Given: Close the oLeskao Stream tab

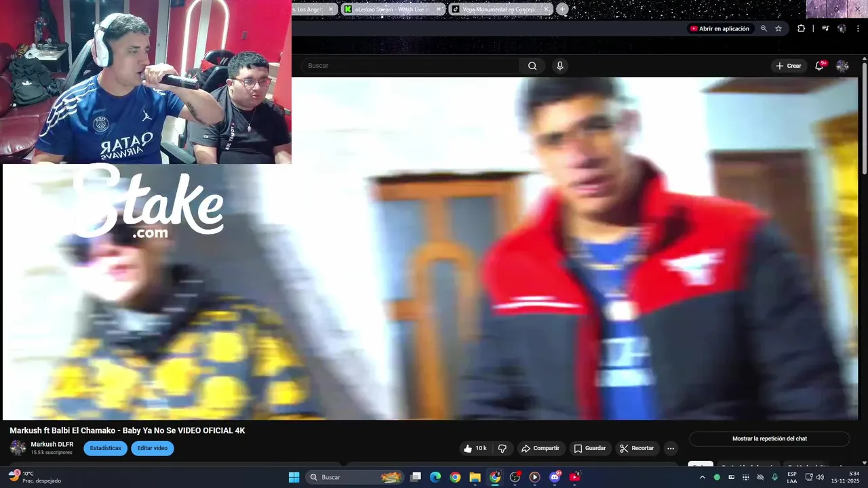Looking at the screenshot, I should click(439, 9).
